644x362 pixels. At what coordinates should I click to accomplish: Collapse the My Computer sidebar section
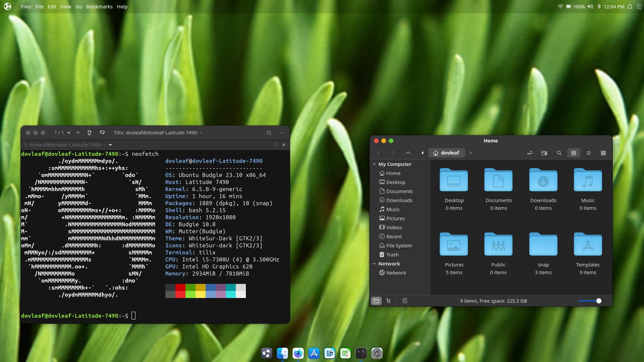(x=374, y=164)
